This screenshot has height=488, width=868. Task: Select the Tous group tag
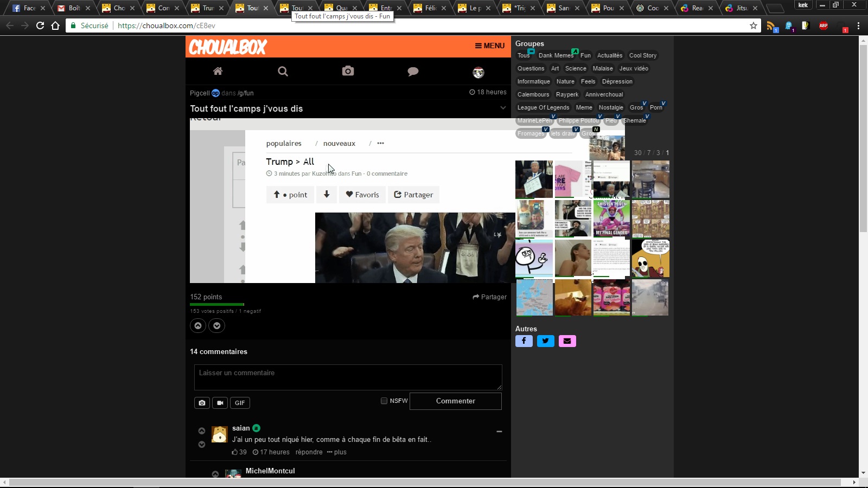(524, 55)
